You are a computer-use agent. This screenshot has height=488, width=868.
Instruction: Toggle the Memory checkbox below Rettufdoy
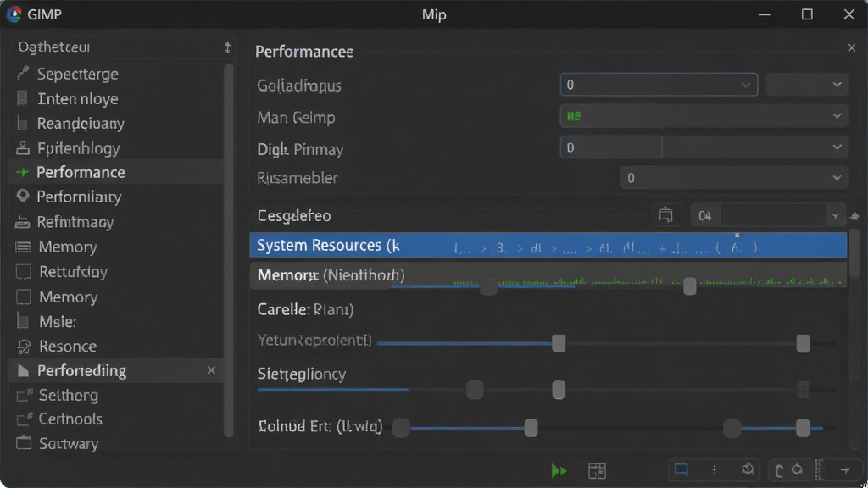click(23, 297)
